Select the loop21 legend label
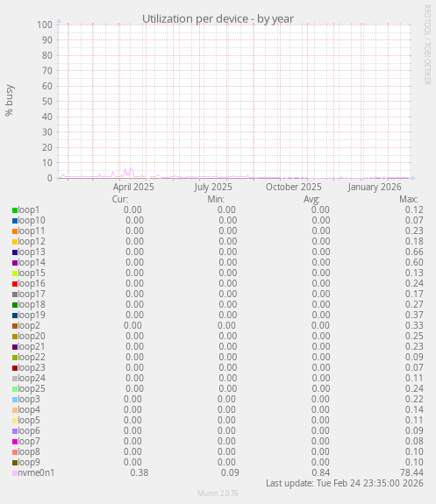 pos(32,347)
